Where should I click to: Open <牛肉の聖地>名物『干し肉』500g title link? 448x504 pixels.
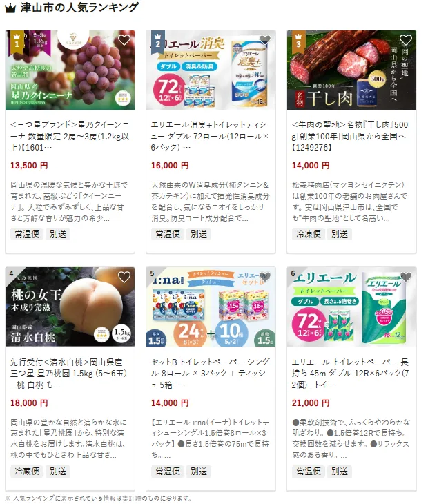pyautogui.click(x=350, y=136)
